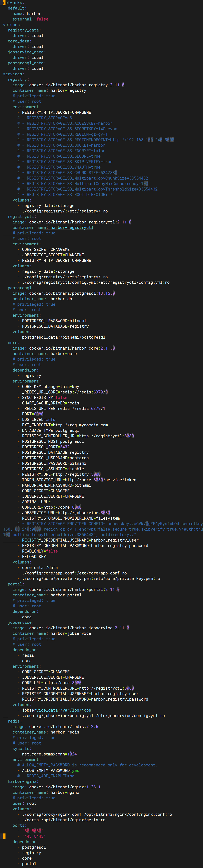
Task: Click the 'REGISTRY_STORAGE_S3_ACCESSKEY=harbor' line
Action: [65, 123]
